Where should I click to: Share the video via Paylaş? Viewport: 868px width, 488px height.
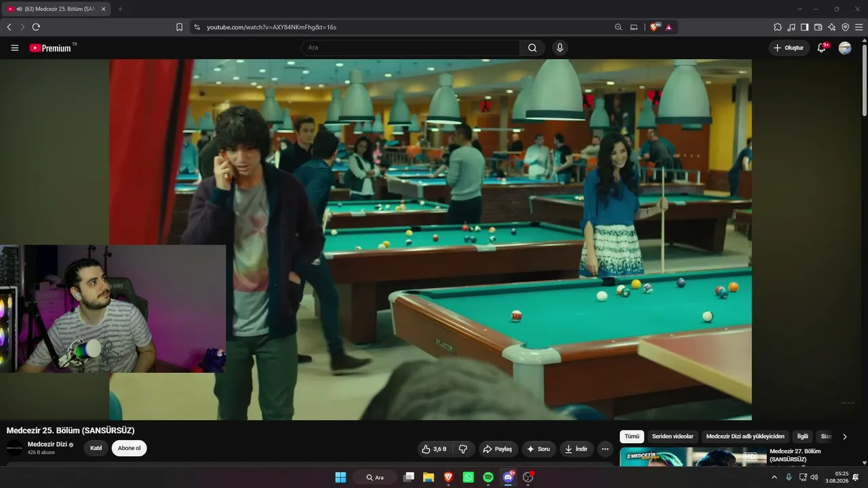tap(498, 449)
